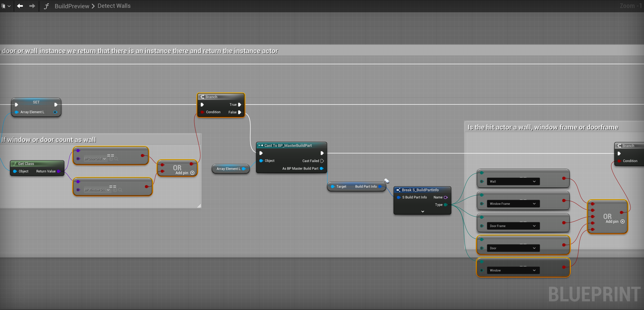
Task: Click the comment bubble above Build Part Info
Action: coord(387,181)
